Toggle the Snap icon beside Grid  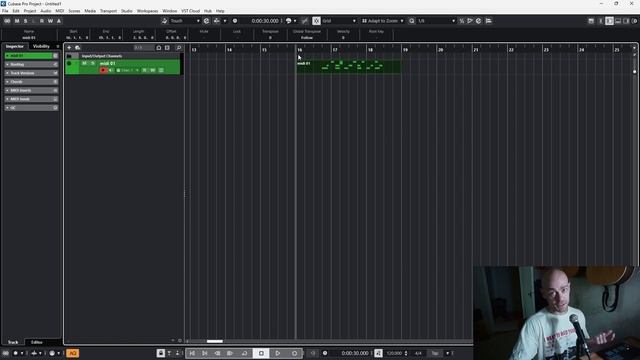pyautogui.click(x=316, y=21)
